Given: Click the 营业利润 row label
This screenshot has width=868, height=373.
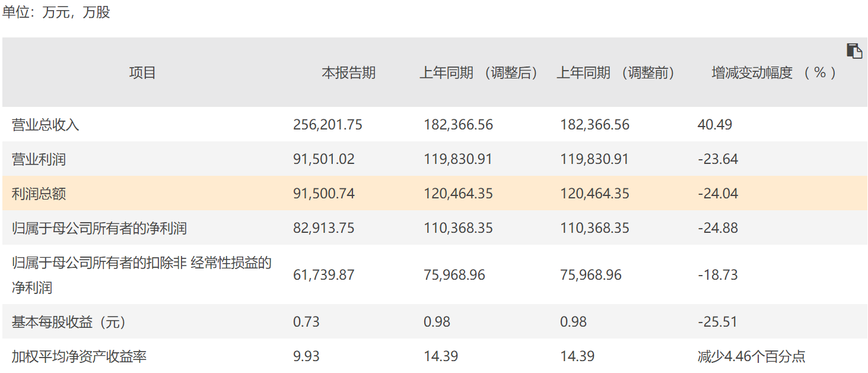Looking at the screenshot, I should click(39, 159).
